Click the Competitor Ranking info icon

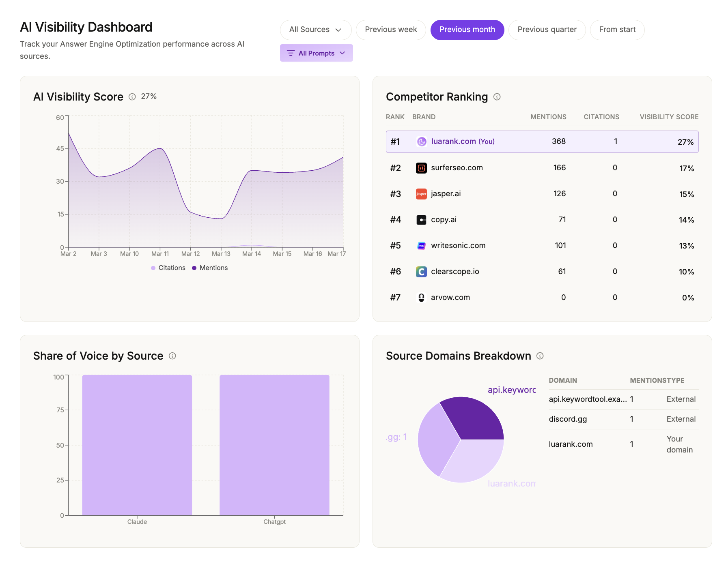497,97
